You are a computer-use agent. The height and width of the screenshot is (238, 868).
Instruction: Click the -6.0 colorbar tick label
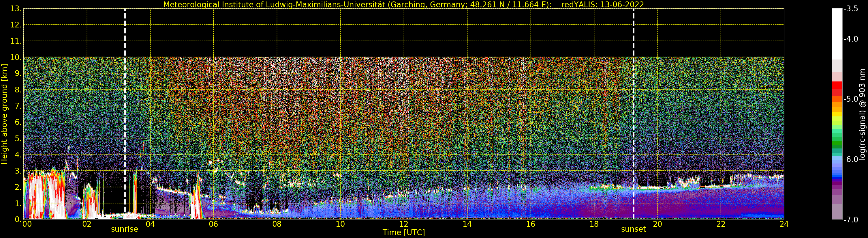coord(851,159)
